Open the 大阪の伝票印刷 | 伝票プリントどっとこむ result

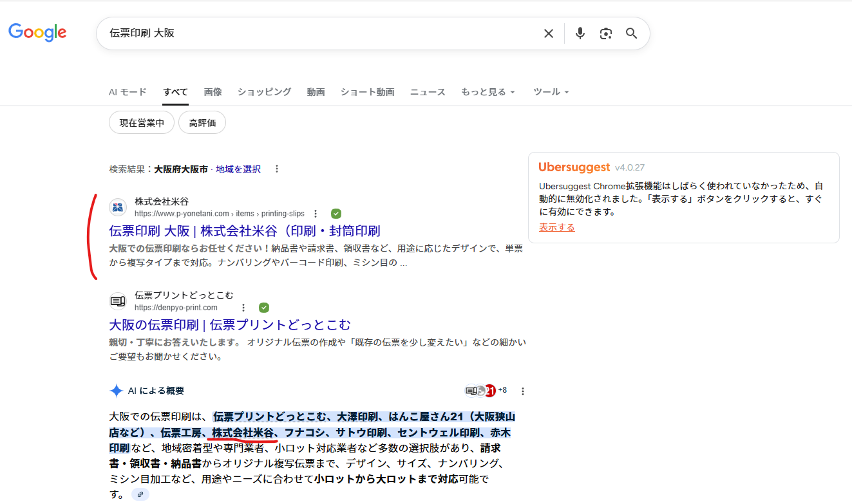tap(230, 324)
